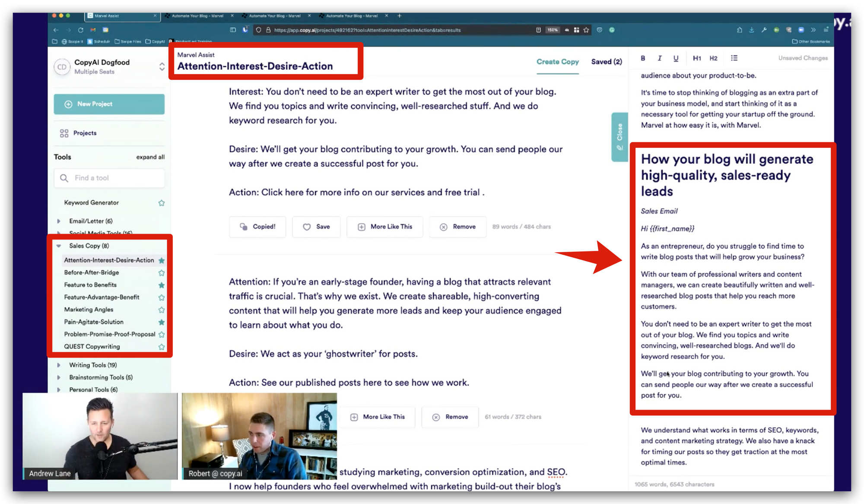Click the copy icon beside Copied!
This screenshot has width=864, height=504.
coord(244,227)
